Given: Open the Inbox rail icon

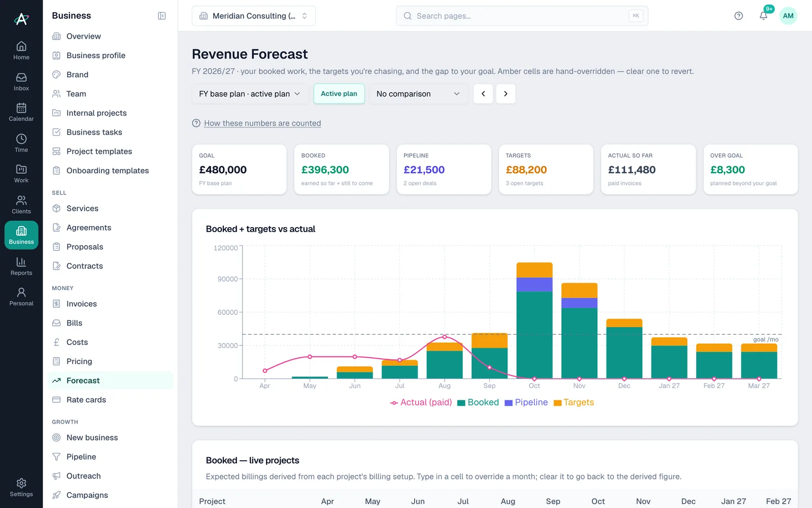Looking at the screenshot, I should (21, 82).
